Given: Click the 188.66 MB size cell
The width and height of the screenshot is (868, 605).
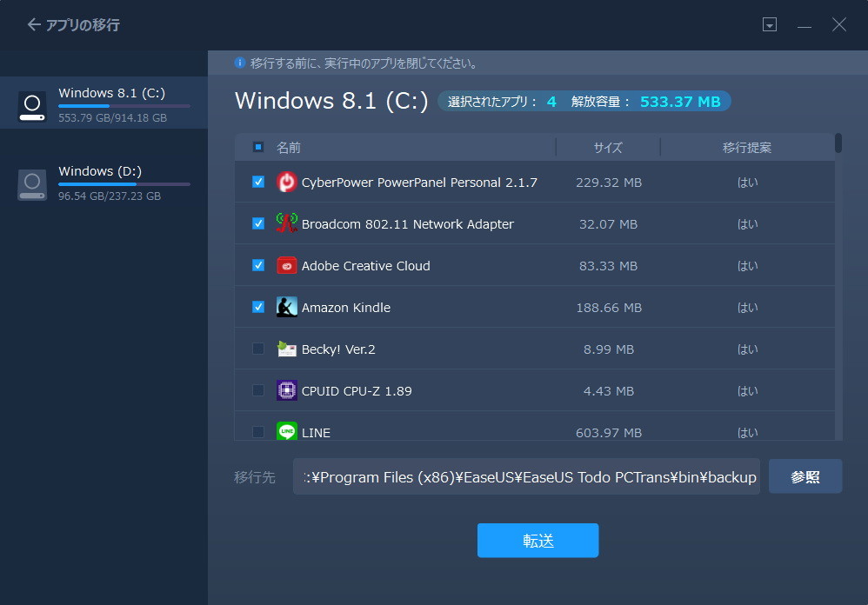Looking at the screenshot, I should (608, 308).
